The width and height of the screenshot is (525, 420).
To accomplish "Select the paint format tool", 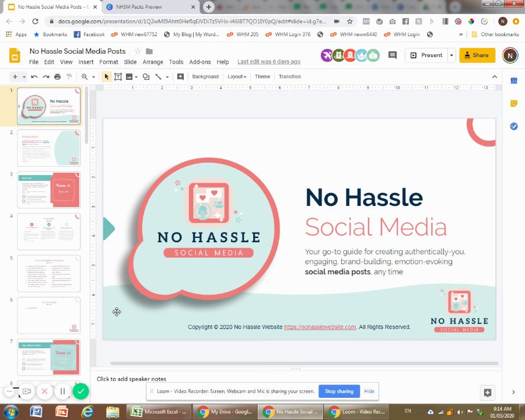I will pyautogui.click(x=69, y=76).
